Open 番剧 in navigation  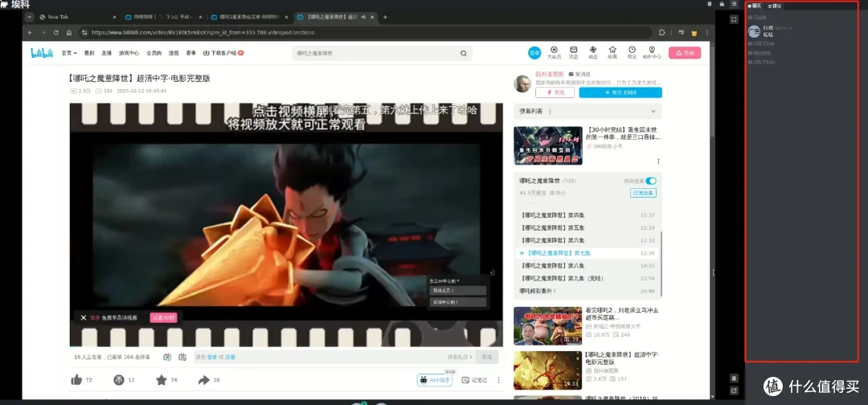tap(89, 53)
